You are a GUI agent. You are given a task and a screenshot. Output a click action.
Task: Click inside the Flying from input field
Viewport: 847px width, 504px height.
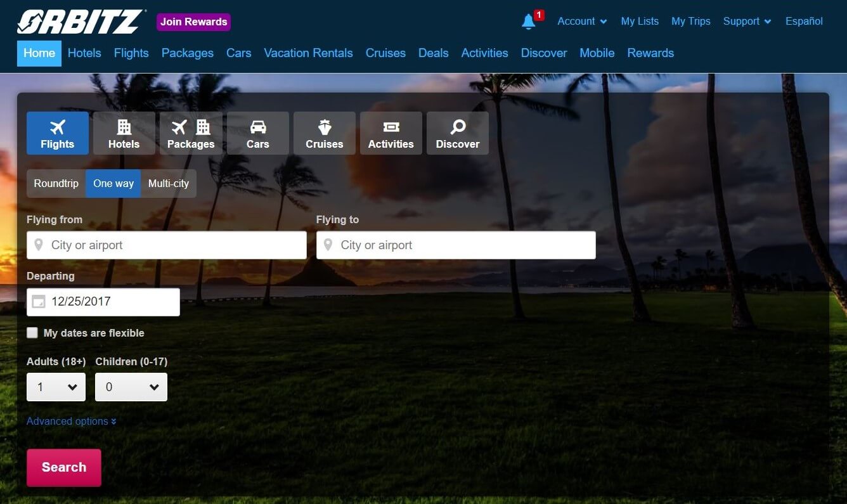pyautogui.click(x=166, y=245)
